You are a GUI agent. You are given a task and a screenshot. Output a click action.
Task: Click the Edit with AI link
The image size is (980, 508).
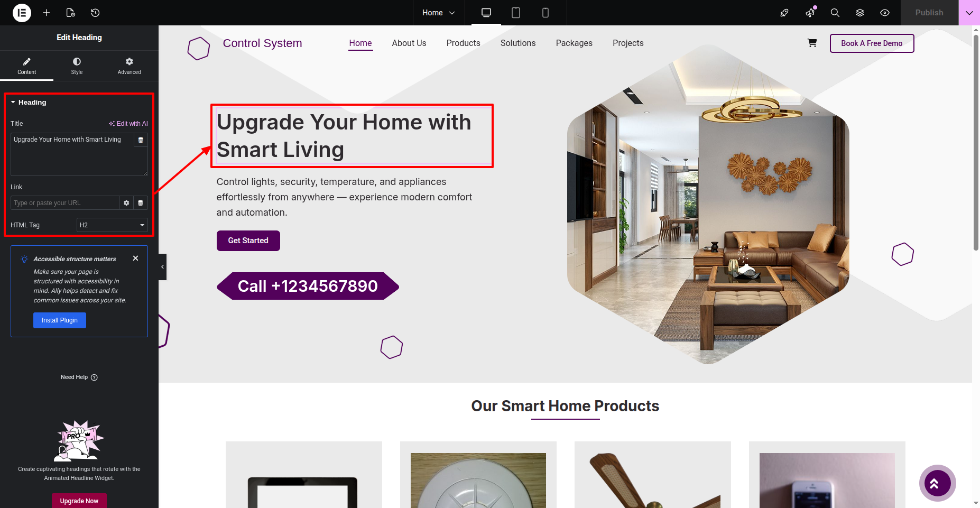tap(128, 124)
